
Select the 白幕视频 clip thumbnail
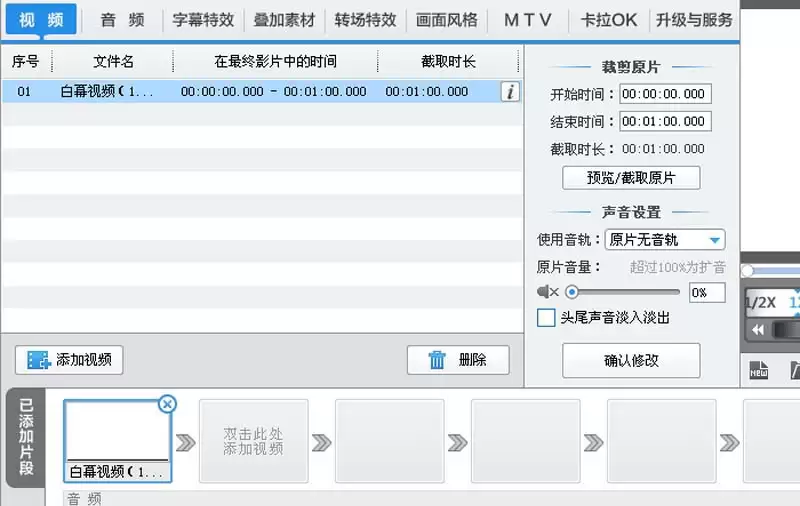117,441
